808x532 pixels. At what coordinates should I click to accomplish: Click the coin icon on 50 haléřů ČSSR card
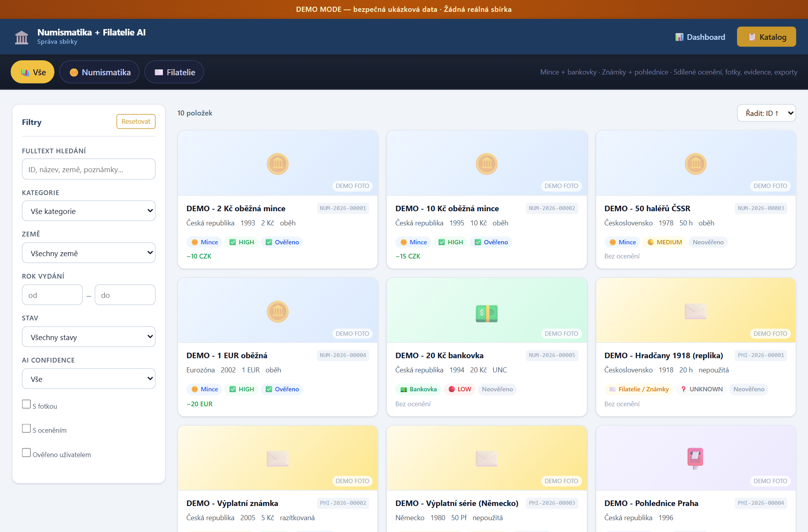696,164
